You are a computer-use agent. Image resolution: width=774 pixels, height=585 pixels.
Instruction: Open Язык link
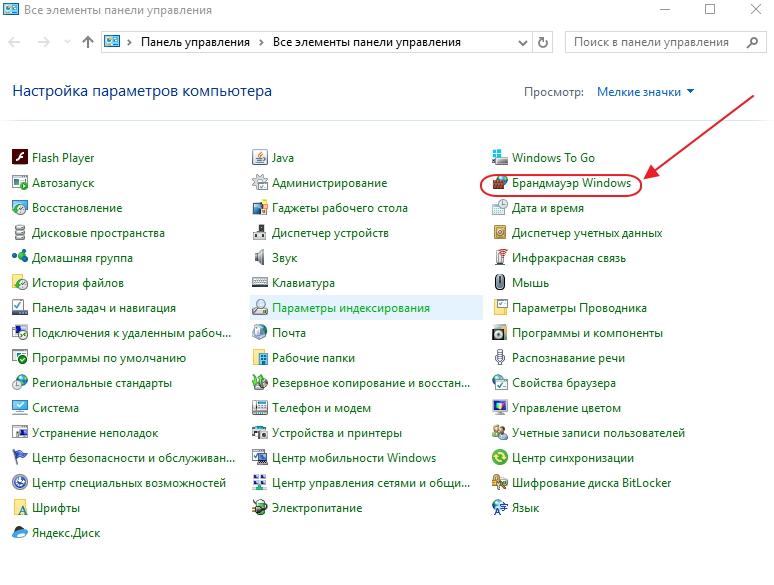coord(525,507)
